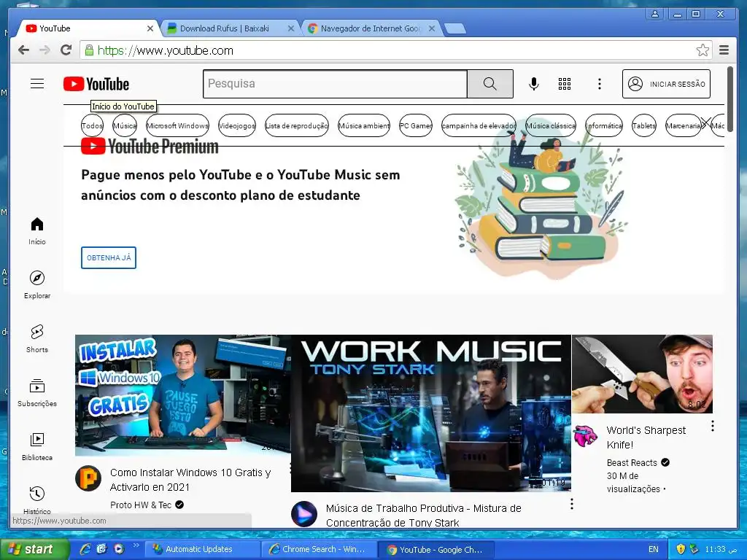Select the Lista de reprodução chip
This screenshot has width=747, height=560.
(x=296, y=125)
